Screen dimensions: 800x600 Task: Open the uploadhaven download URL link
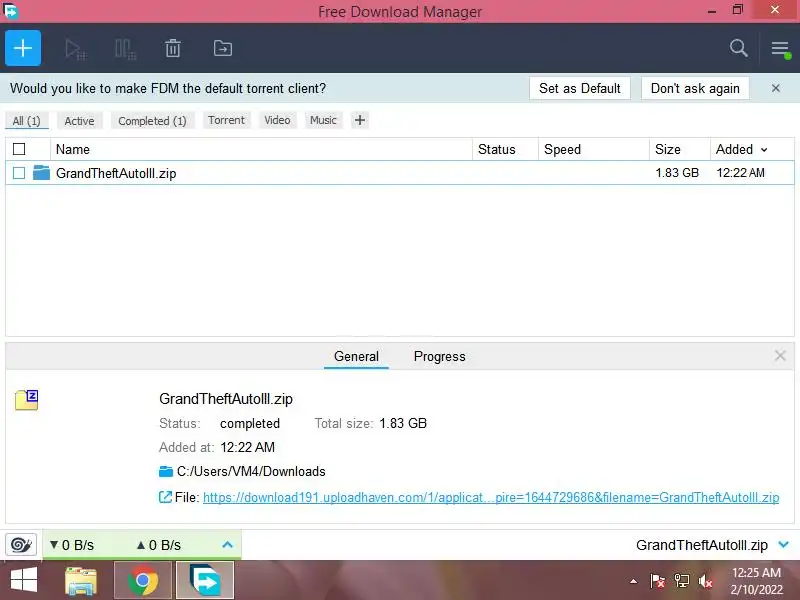point(491,497)
